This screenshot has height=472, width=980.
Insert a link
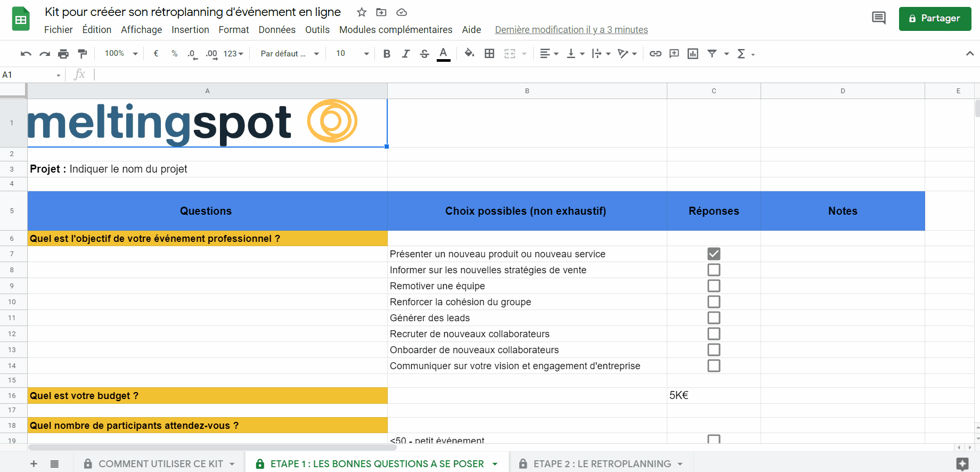(x=656, y=54)
